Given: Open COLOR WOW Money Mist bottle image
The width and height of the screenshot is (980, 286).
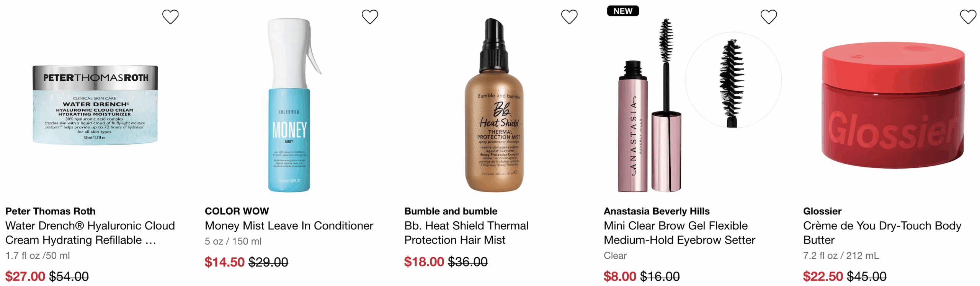Looking at the screenshot, I should (294, 105).
